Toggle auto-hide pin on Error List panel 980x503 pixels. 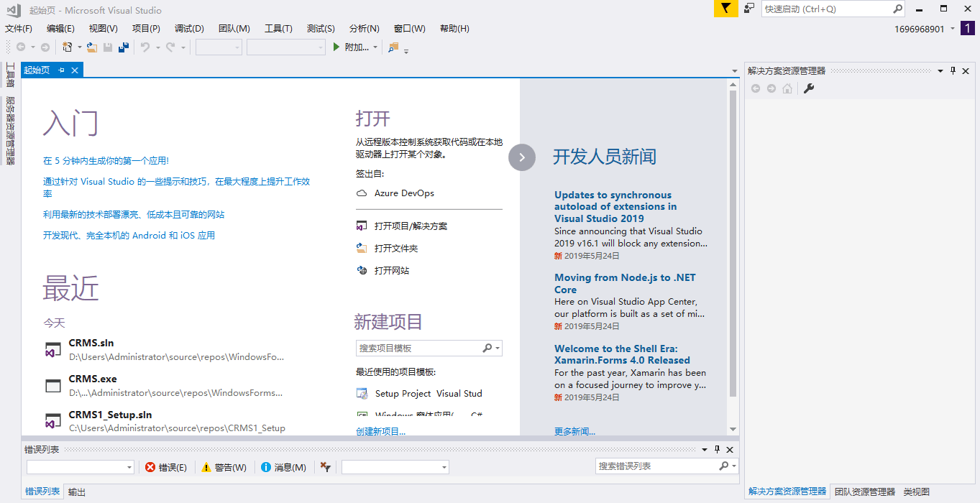pyautogui.click(x=717, y=450)
